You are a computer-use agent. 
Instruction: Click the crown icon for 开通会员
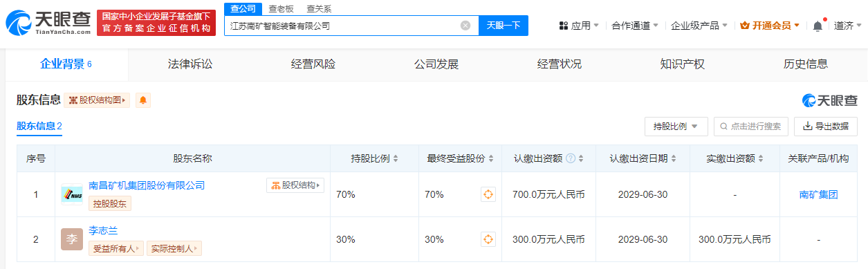tap(745, 26)
